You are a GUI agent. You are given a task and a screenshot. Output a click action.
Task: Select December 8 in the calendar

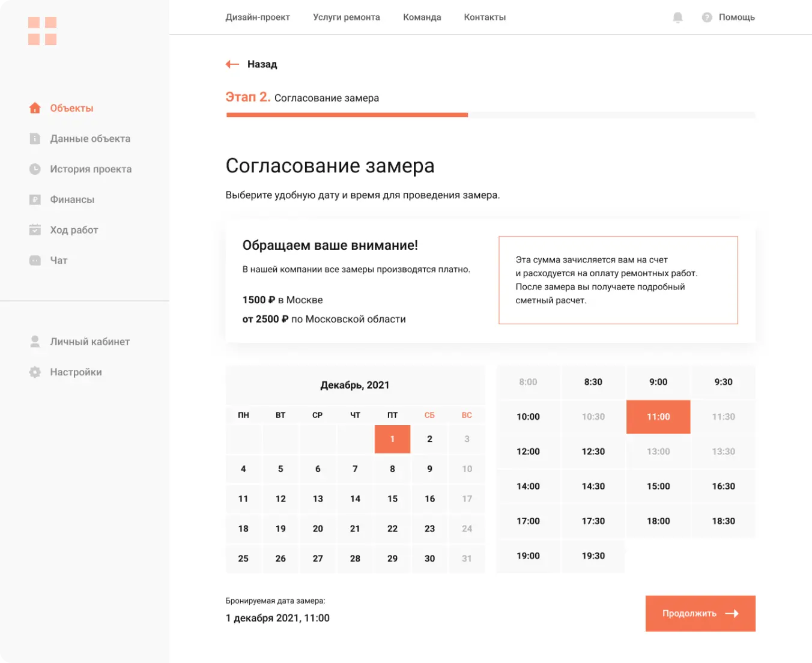[x=392, y=469]
